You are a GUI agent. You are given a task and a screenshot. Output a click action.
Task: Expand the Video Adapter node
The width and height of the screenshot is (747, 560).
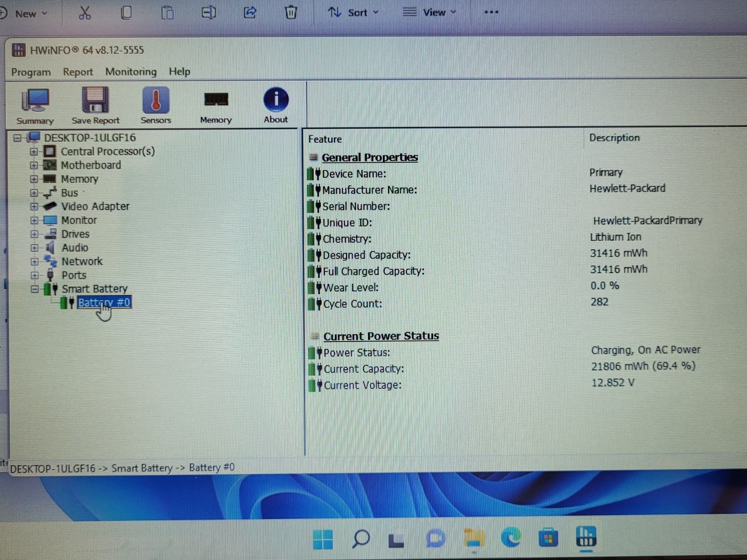coord(34,206)
